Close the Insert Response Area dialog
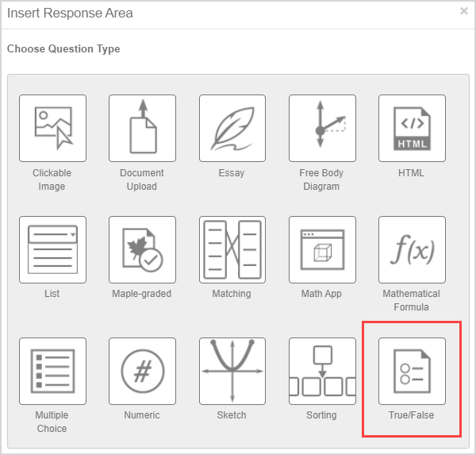This screenshot has height=455, width=476. pyautogui.click(x=463, y=11)
